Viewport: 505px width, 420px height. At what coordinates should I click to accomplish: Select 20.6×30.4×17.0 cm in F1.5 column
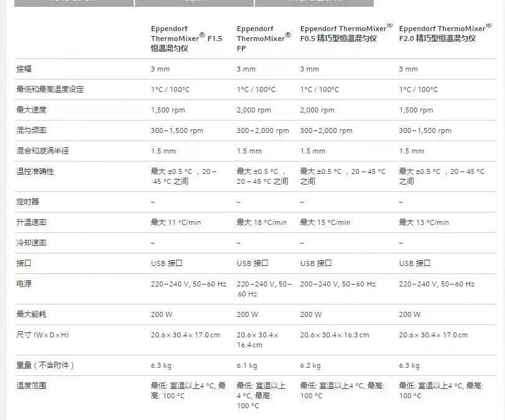(x=185, y=335)
